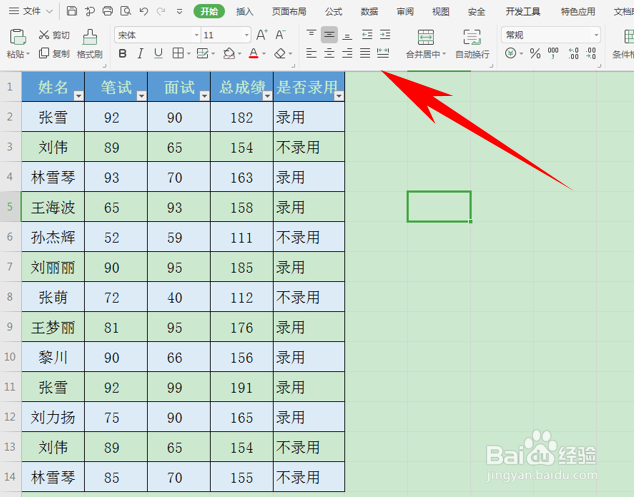Align text to bottom of cell
The height and width of the screenshot is (497, 634).
click(x=347, y=35)
